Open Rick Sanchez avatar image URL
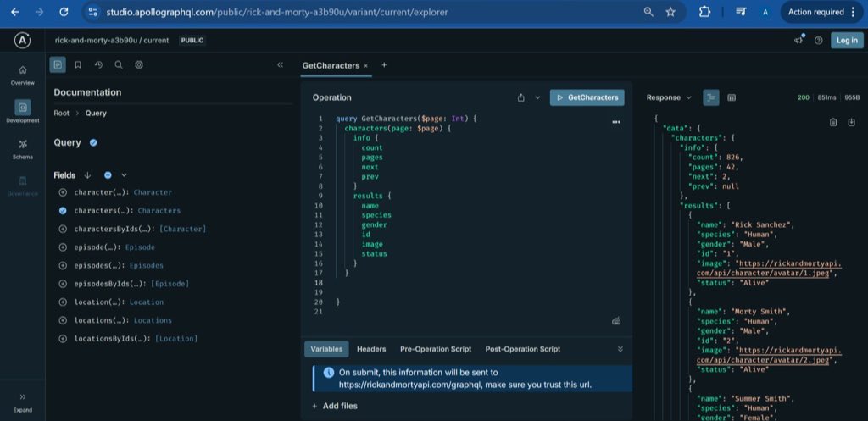 [768, 269]
